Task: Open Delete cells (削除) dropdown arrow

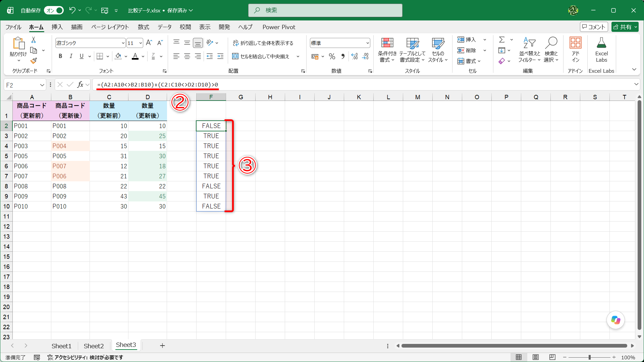Action: click(x=485, y=51)
